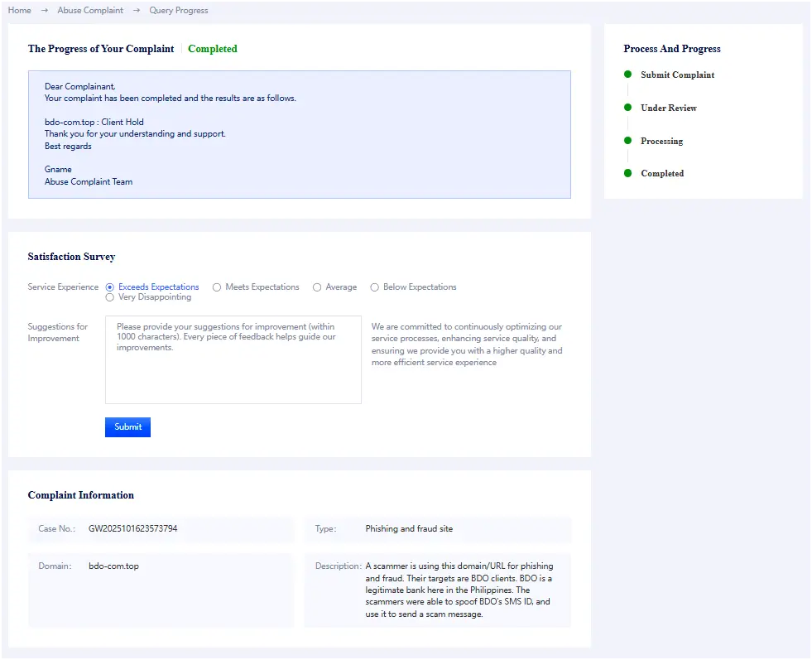This screenshot has width=812, height=660.
Task: Click the service commitment note beside textbox
Action: (x=467, y=344)
